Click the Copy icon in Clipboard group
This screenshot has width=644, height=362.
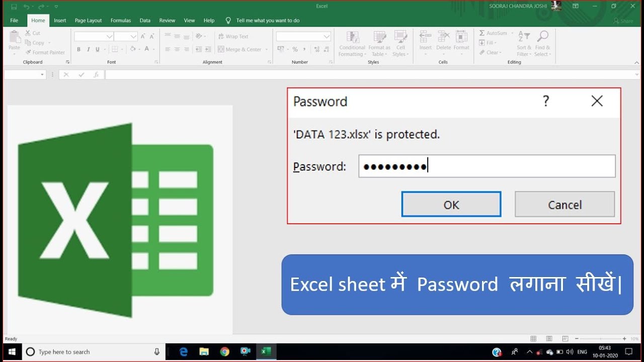coord(28,43)
